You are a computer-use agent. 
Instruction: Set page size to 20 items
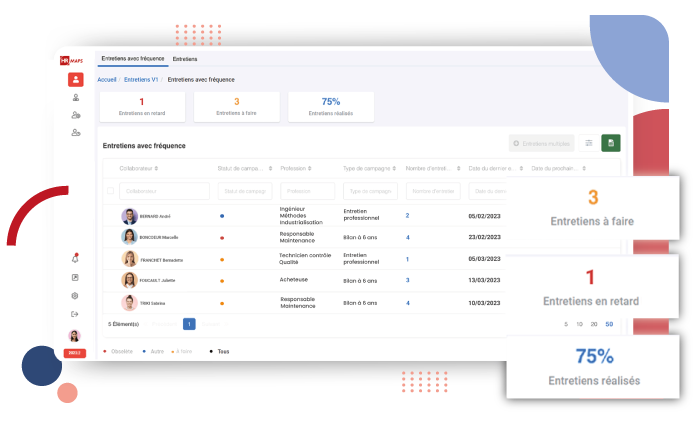pyautogui.click(x=594, y=324)
